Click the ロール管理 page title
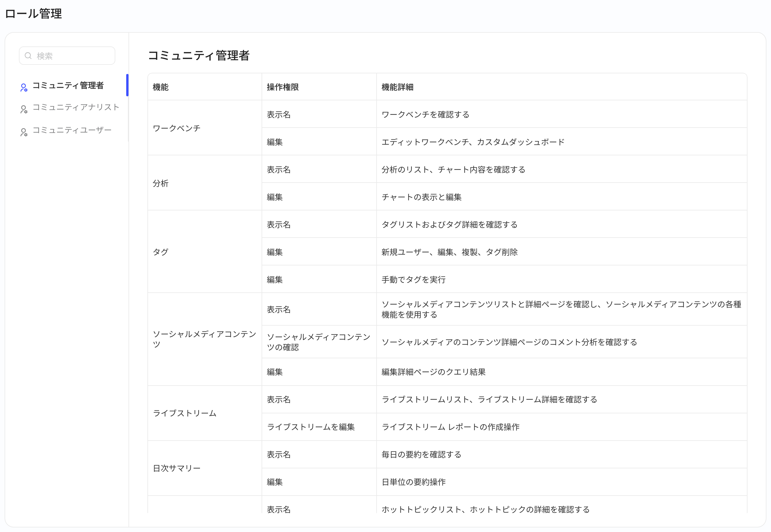The height and width of the screenshot is (532, 771). [33, 14]
